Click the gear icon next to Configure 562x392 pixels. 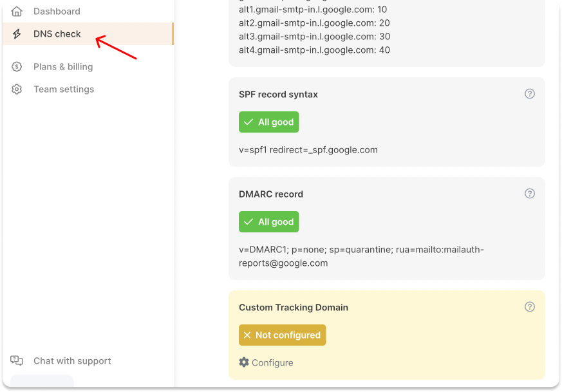tap(244, 362)
